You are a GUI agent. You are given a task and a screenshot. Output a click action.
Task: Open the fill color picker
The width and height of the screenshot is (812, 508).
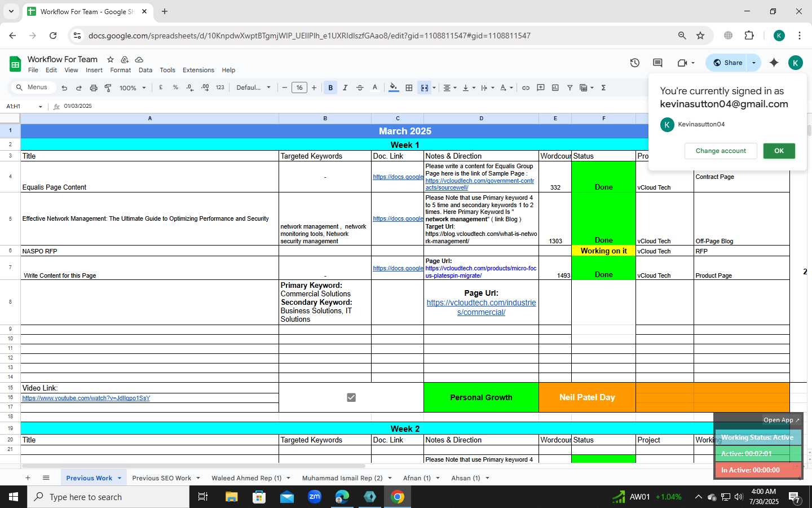point(394,87)
